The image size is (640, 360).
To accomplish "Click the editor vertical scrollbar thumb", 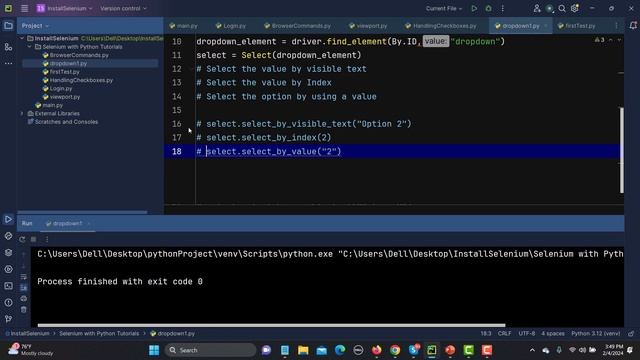I will click(x=622, y=150).
